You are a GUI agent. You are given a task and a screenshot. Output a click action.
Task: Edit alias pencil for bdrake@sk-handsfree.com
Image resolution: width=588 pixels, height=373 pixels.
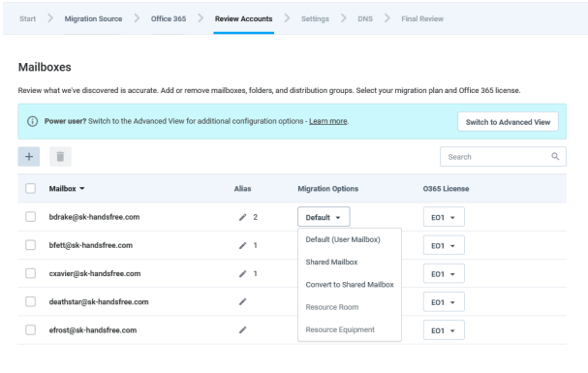click(x=242, y=217)
